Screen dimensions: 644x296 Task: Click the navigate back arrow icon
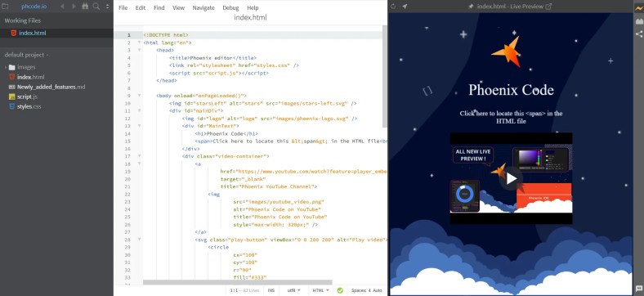coord(62,7)
